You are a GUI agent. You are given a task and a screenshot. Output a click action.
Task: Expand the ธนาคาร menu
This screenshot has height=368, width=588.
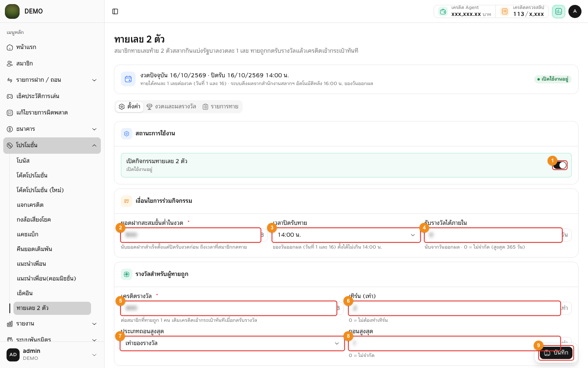pos(52,129)
